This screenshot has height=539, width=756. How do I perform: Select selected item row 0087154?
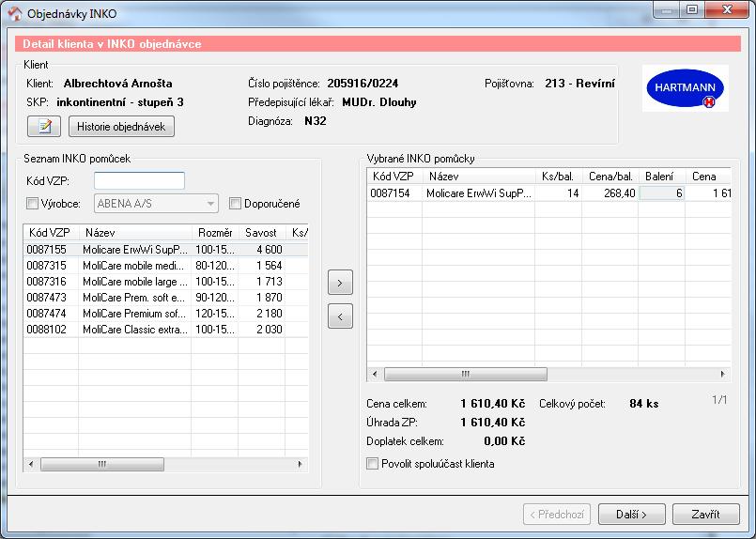548,193
